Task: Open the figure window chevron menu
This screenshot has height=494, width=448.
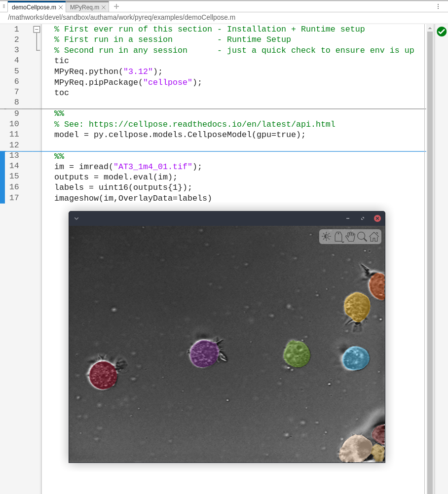Action: tap(76, 218)
